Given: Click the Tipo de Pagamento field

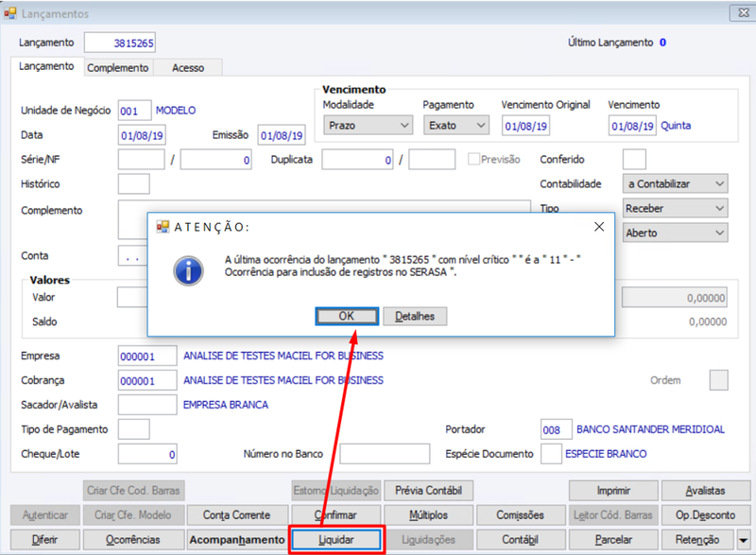Looking at the screenshot, I should [x=133, y=429].
